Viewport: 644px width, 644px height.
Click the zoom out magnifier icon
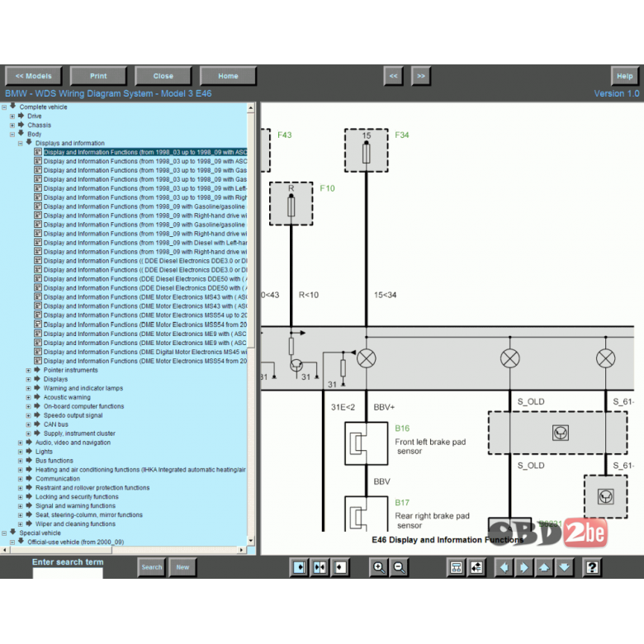pyautogui.click(x=400, y=567)
